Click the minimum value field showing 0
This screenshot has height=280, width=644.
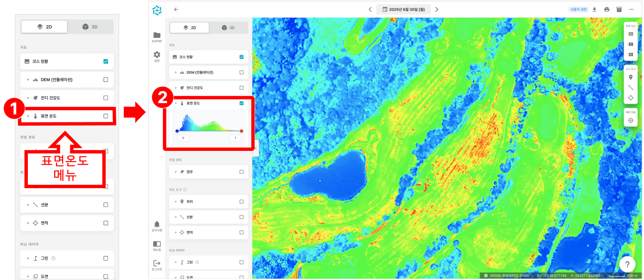tap(183, 138)
